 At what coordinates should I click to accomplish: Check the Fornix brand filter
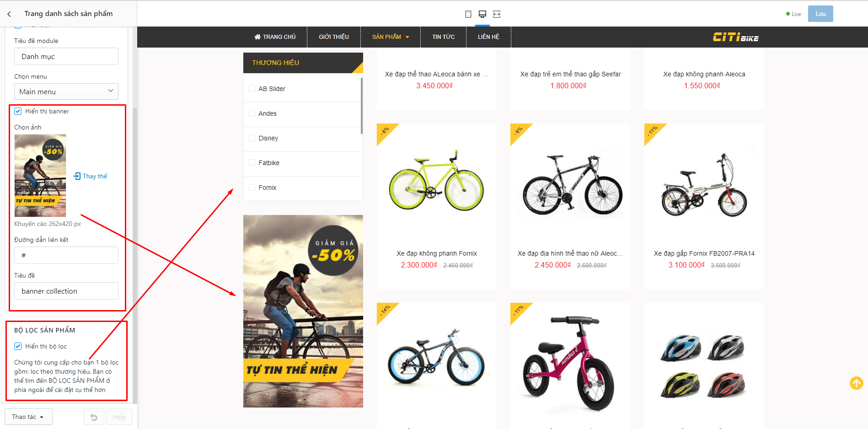click(x=252, y=188)
